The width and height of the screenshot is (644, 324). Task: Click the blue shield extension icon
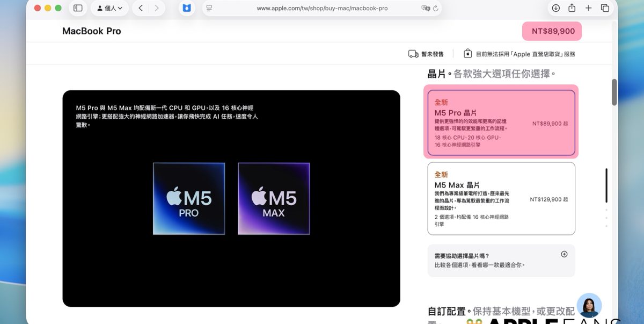pos(187,8)
